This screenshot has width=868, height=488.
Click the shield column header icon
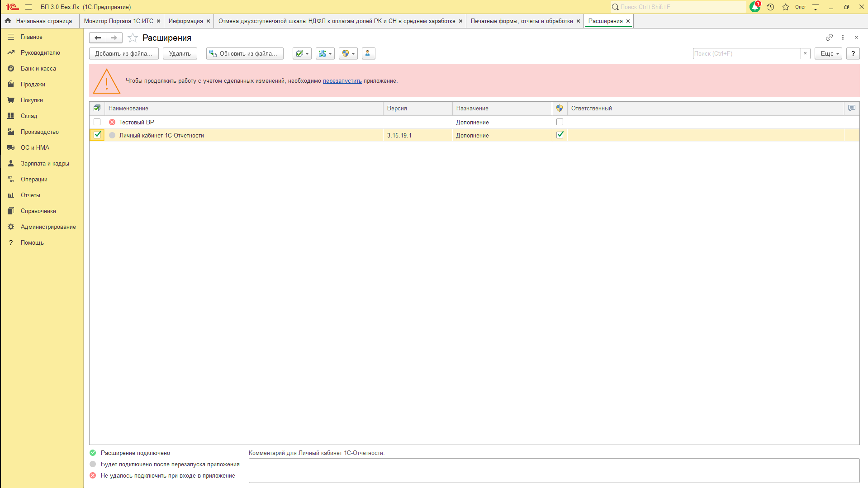coord(560,108)
